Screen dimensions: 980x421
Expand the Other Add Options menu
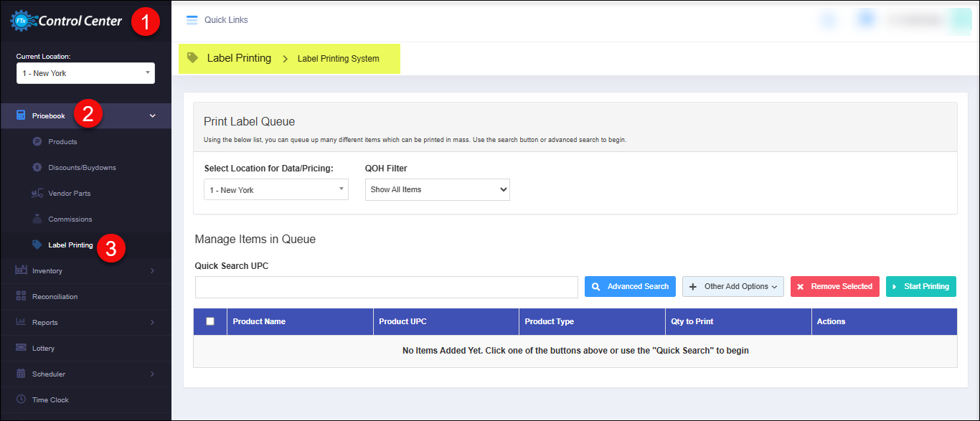tap(732, 286)
